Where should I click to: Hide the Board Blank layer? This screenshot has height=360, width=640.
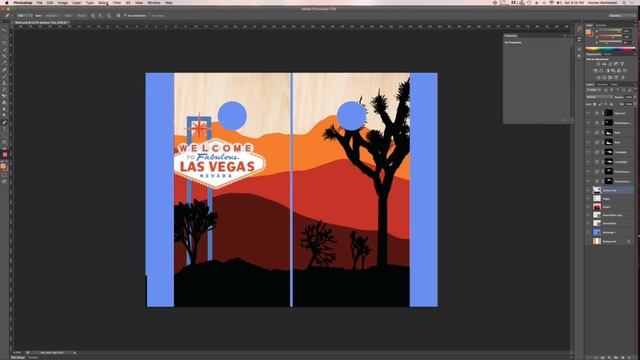click(588, 223)
